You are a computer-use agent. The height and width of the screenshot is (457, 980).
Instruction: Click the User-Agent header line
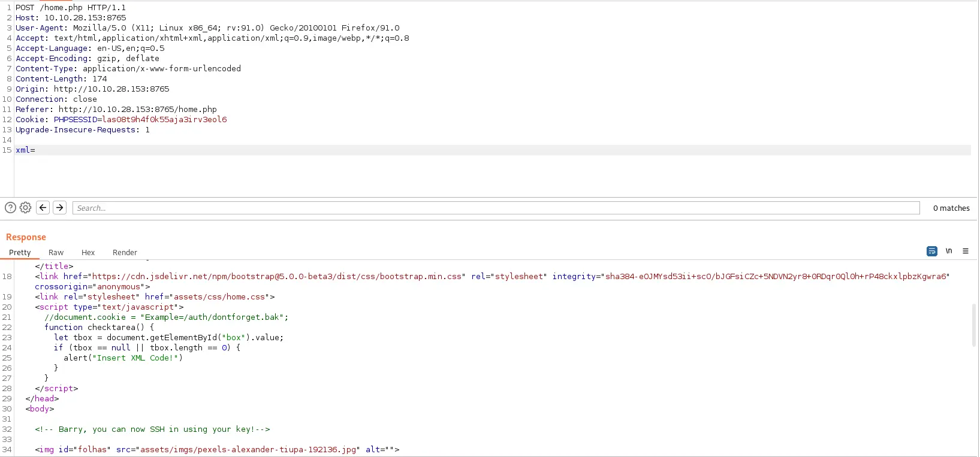[x=207, y=28]
